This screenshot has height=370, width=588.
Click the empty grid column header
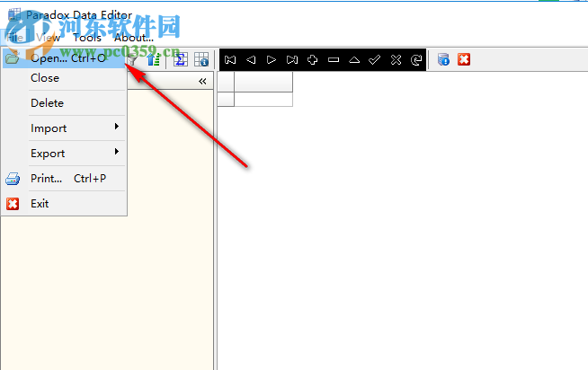point(263,82)
